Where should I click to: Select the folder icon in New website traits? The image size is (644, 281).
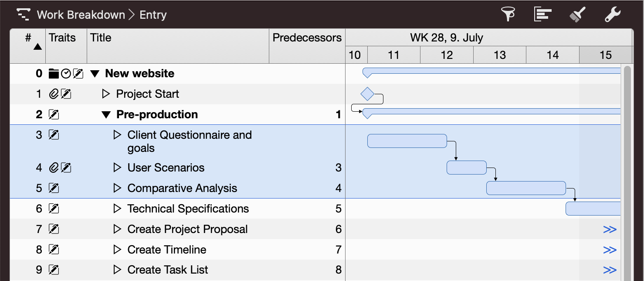pos(53,73)
